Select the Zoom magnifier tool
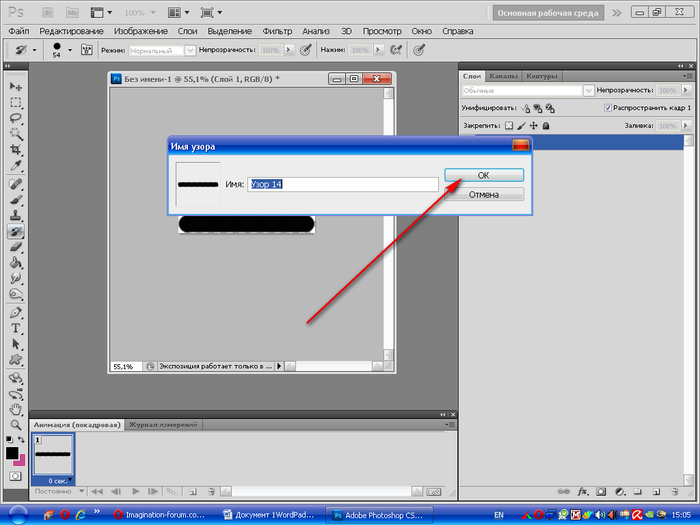Viewport: 700px width, 525px height. point(16,425)
